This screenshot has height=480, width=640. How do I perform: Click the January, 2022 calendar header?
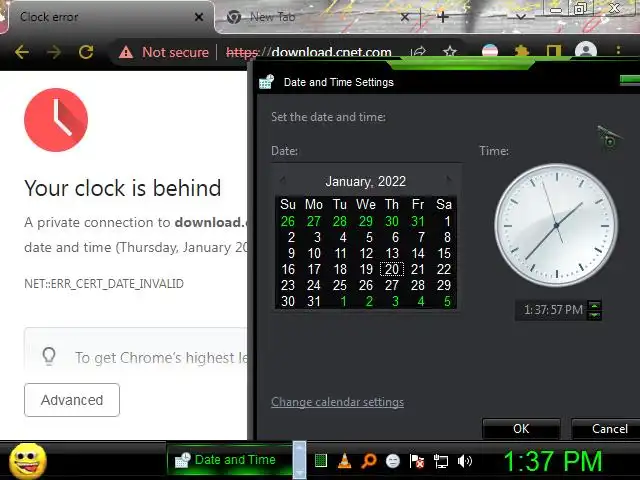(365, 181)
